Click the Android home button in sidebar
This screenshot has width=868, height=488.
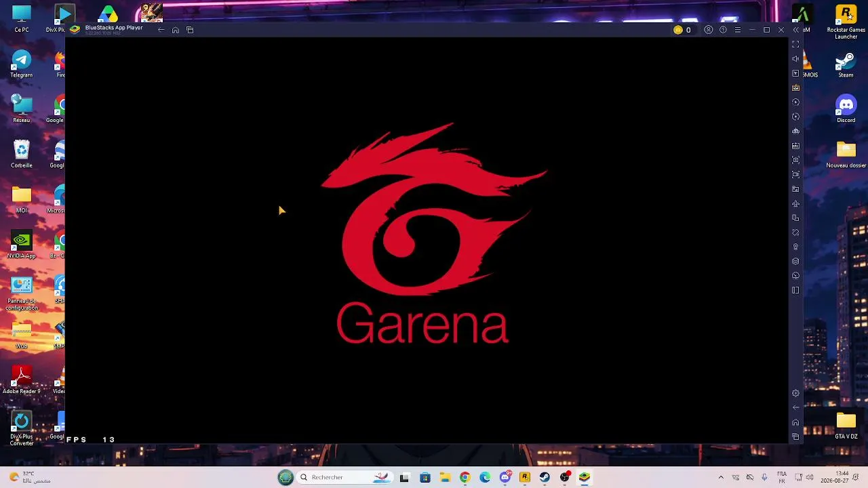coord(796,422)
